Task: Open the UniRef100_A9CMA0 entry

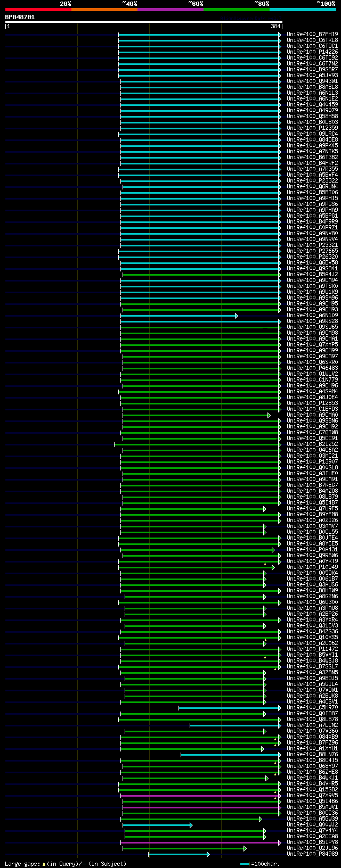Action: point(312,415)
